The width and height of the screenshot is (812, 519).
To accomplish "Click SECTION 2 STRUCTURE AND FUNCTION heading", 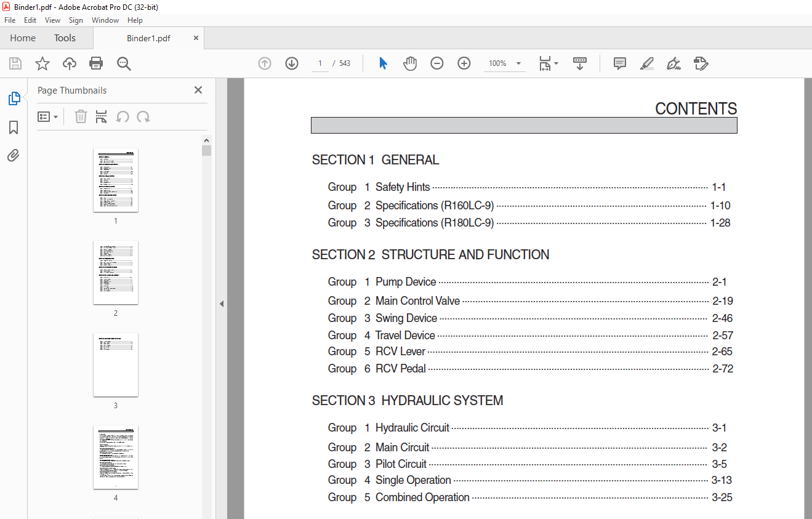I will [430, 255].
